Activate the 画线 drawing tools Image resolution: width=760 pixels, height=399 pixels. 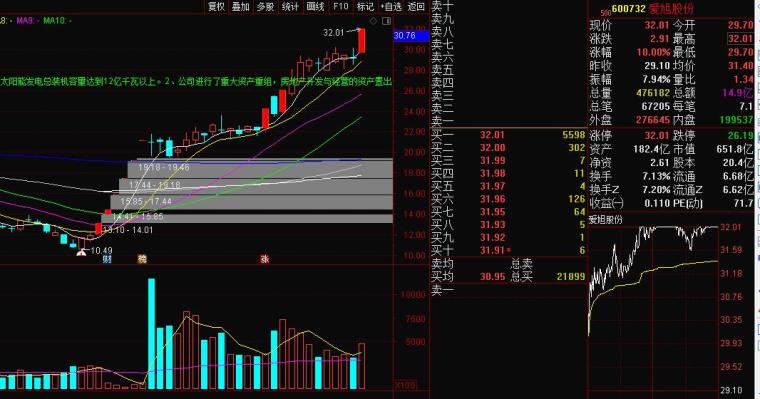tap(315, 6)
